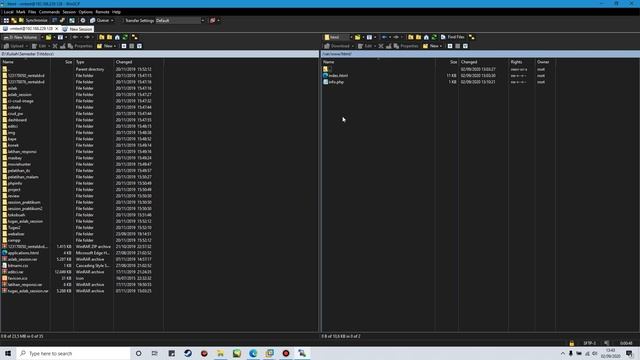
Task: Select remote file info.php
Action: 336,82
